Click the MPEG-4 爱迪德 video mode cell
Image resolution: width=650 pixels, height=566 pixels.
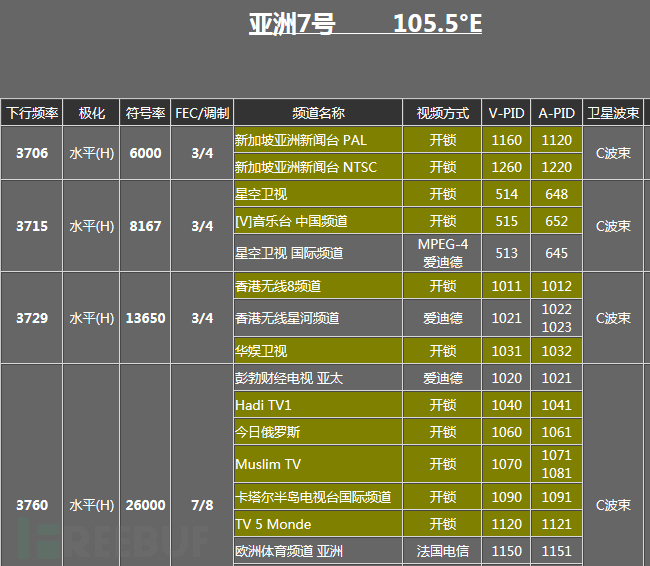tap(442, 253)
